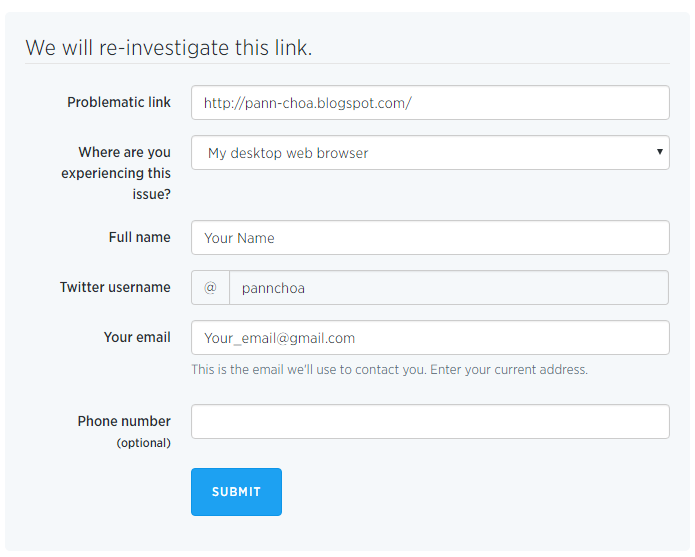Click the 'Twitter username' label

click(x=115, y=287)
